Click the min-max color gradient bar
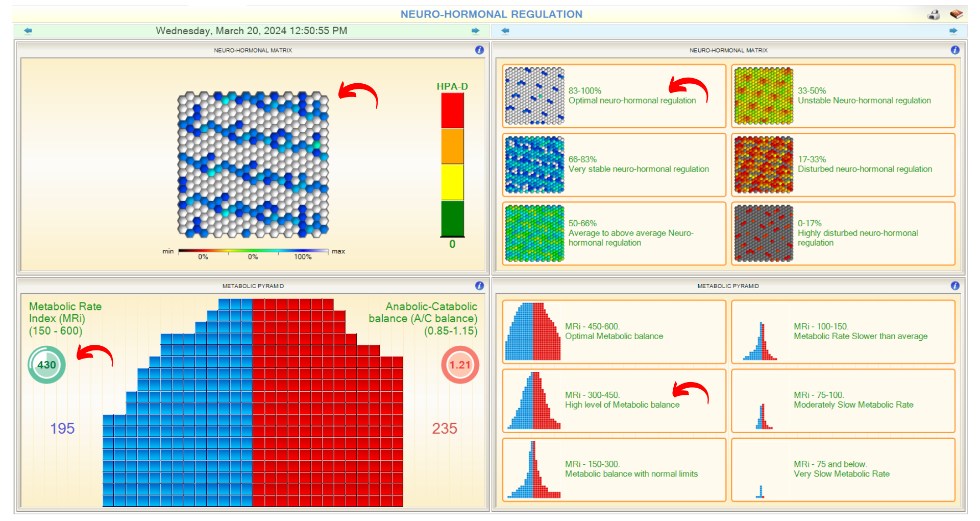The image size is (980, 521). click(x=253, y=251)
